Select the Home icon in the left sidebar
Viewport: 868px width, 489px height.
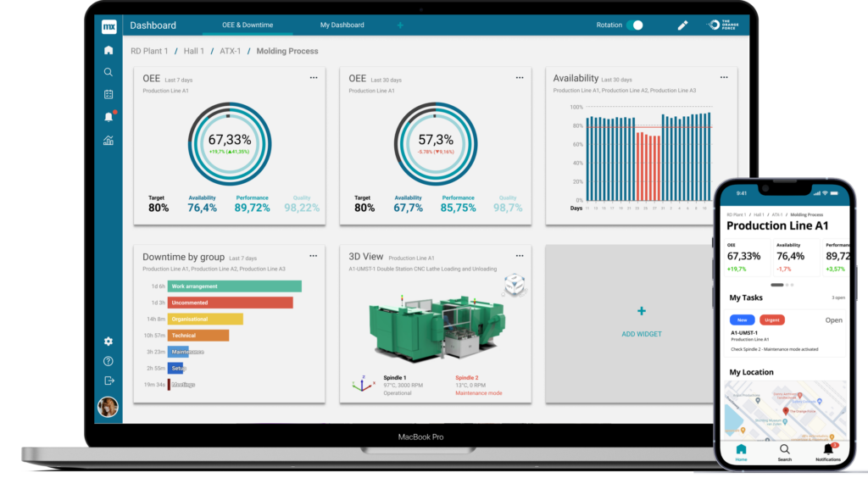click(108, 51)
